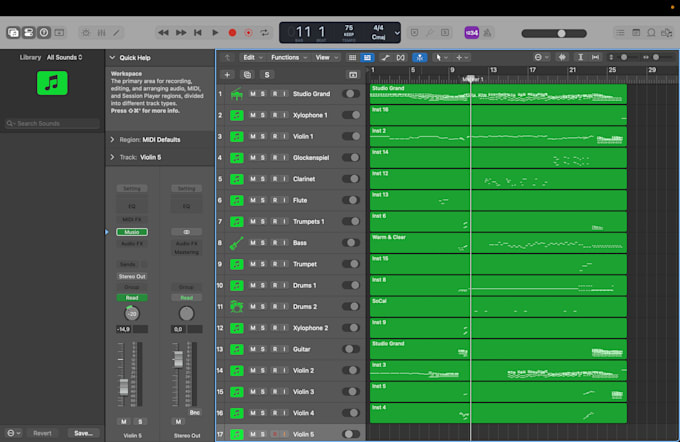Open the Functions menu
This screenshot has height=442, width=680.
pyautogui.click(x=289, y=57)
